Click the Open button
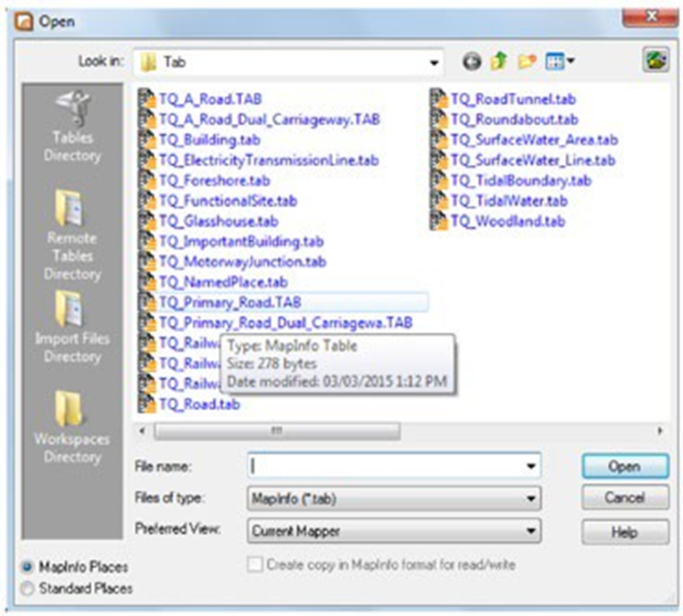The height and width of the screenshot is (616, 683). (x=625, y=466)
